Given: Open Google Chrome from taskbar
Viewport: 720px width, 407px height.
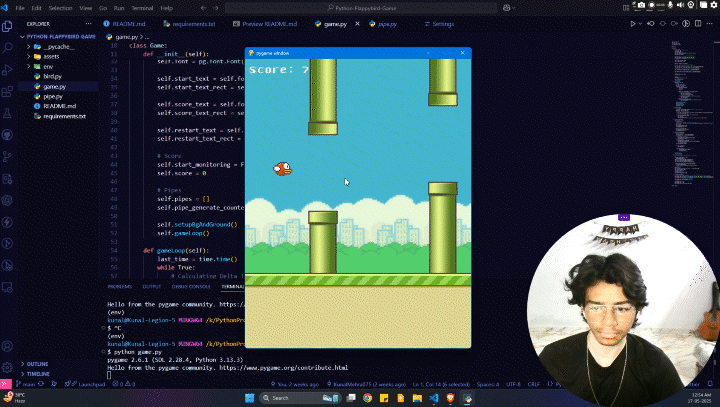Looking at the screenshot, I should tap(367, 398).
